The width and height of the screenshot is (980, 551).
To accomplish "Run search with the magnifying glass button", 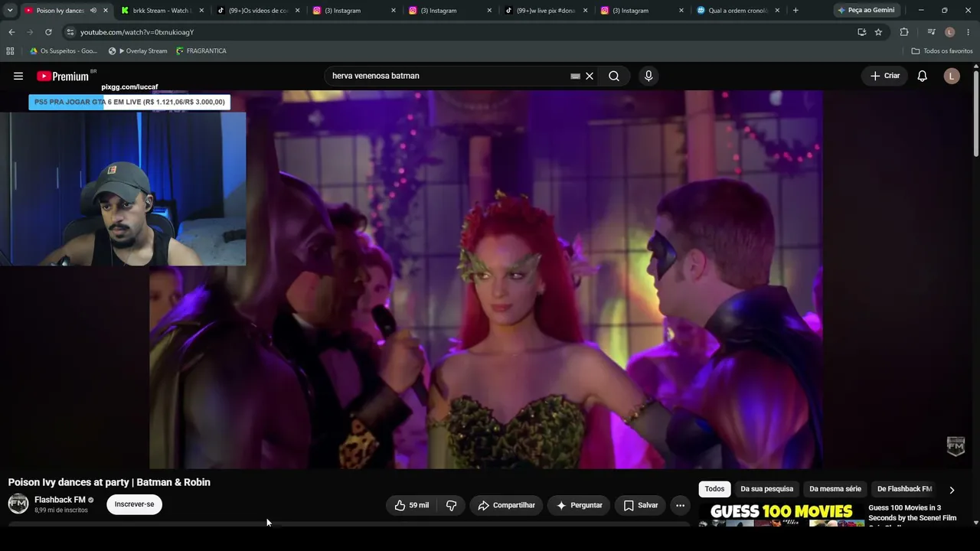I will 614,76.
